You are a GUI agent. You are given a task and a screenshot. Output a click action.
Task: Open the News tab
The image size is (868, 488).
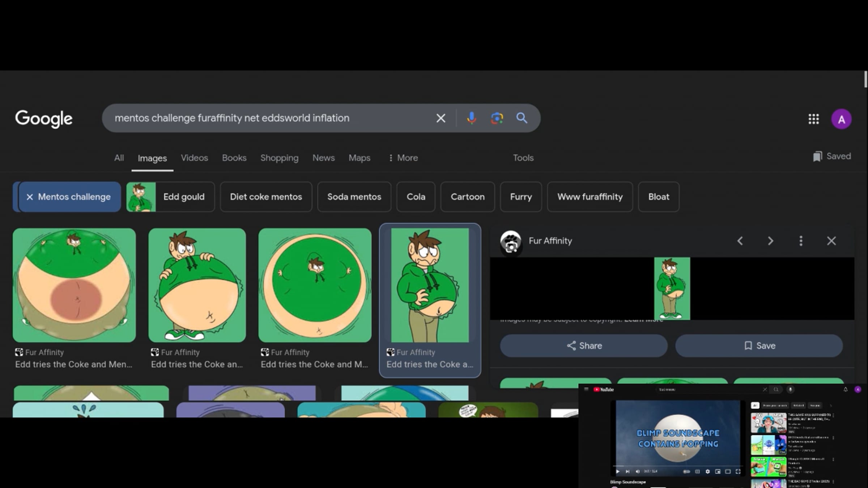pos(323,158)
